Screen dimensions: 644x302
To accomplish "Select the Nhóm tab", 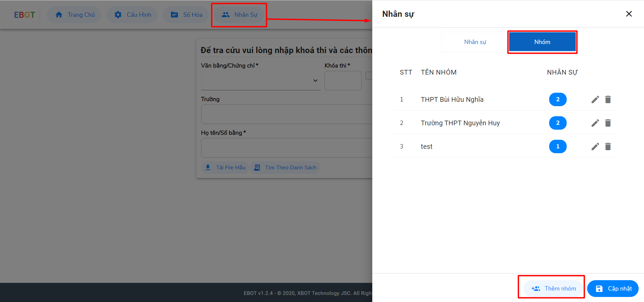I will tap(542, 42).
